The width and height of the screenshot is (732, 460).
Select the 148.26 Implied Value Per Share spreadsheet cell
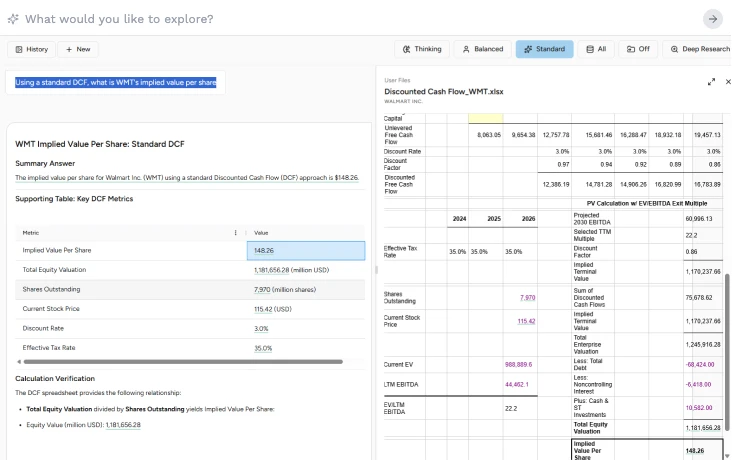click(x=694, y=451)
